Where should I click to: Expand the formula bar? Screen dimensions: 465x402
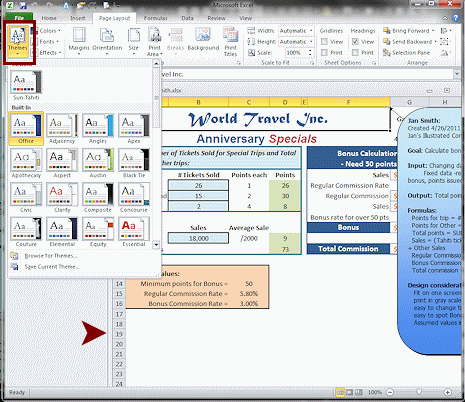pyautogui.click(x=456, y=74)
